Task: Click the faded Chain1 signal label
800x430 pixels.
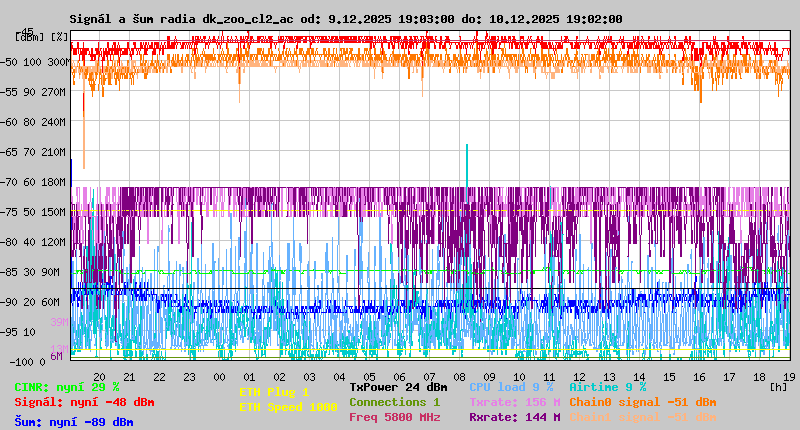Action: coord(643,417)
